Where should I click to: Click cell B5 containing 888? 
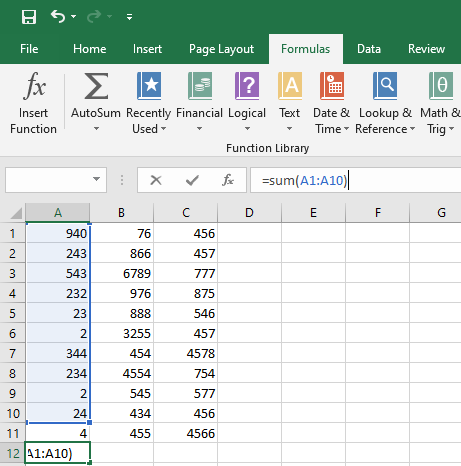121,313
